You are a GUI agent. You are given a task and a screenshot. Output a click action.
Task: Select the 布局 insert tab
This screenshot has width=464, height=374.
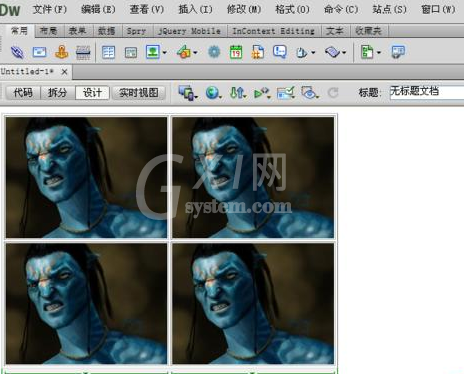tap(49, 31)
